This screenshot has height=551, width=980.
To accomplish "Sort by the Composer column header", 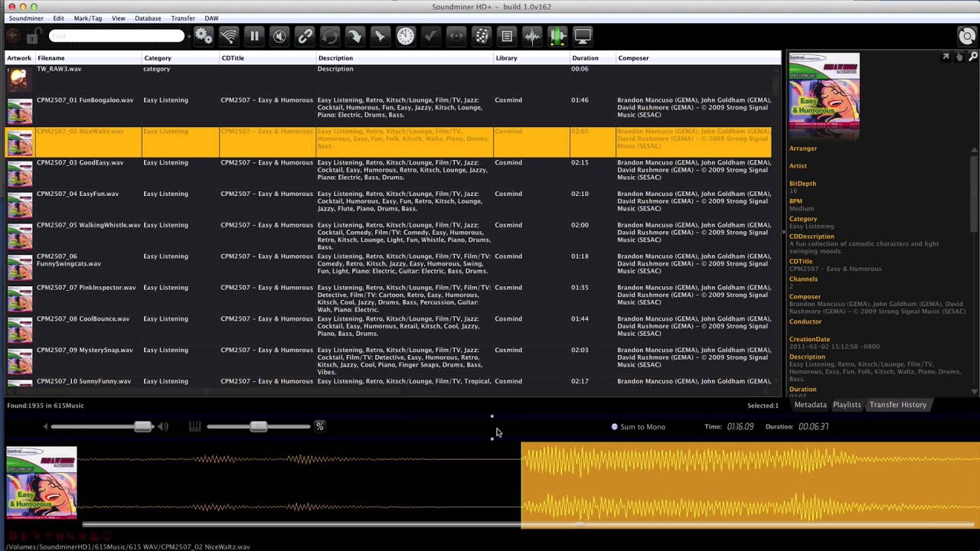I will (x=698, y=58).
